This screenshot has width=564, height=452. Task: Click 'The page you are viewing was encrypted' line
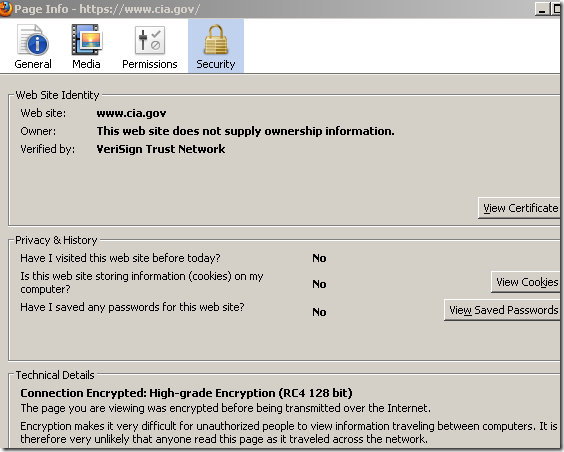225,408
